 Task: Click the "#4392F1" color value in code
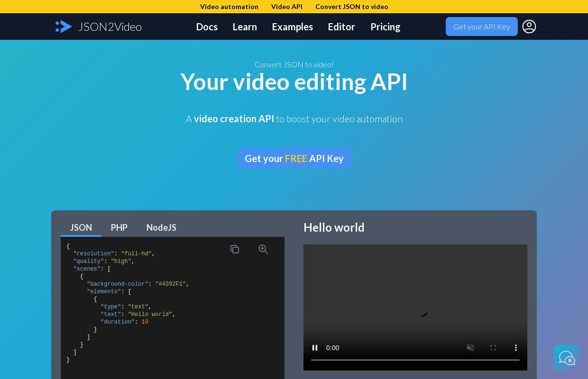(x=171, y=284)
